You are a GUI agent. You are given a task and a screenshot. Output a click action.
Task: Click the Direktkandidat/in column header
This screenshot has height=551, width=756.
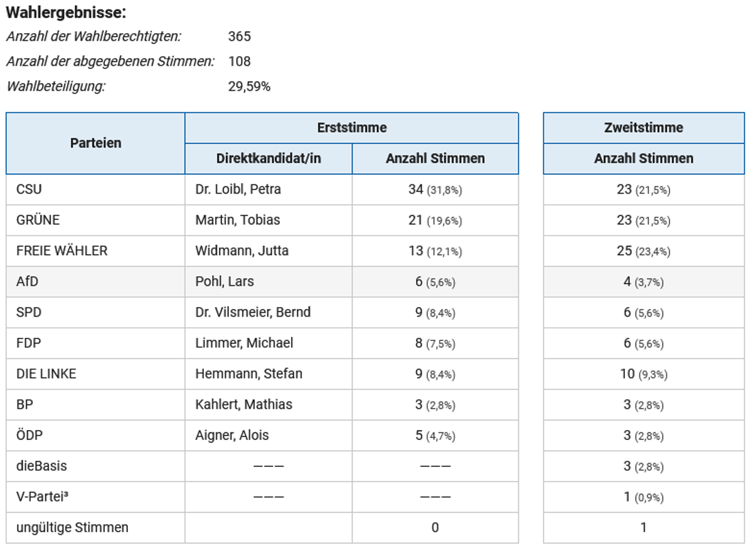point(269,159)
